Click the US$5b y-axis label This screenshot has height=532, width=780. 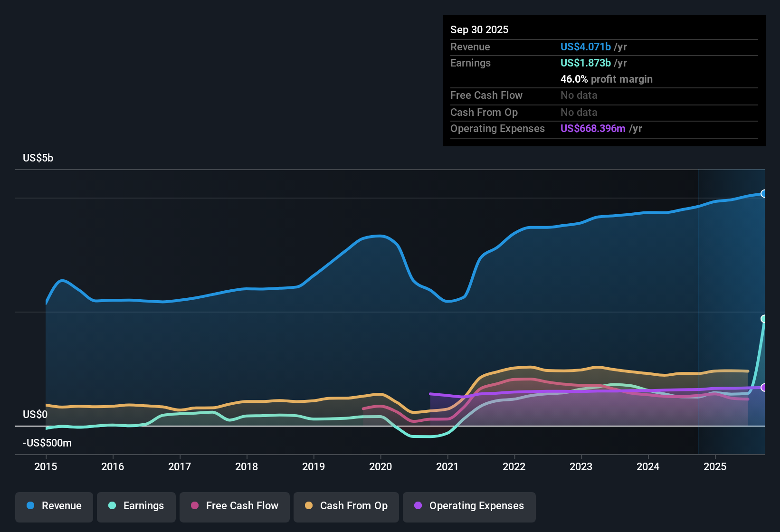38,158
